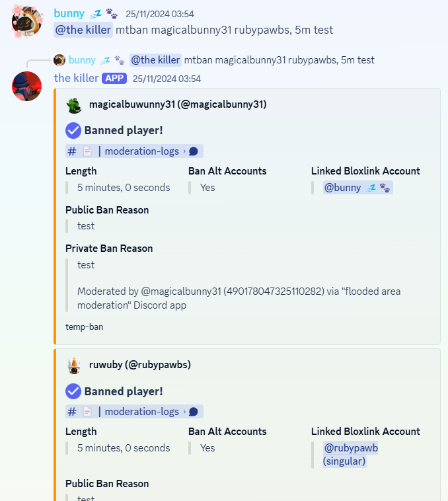Click the @rubypawb (singular) mention
This screenshot has height=501, width=448.
pos(350,454)
